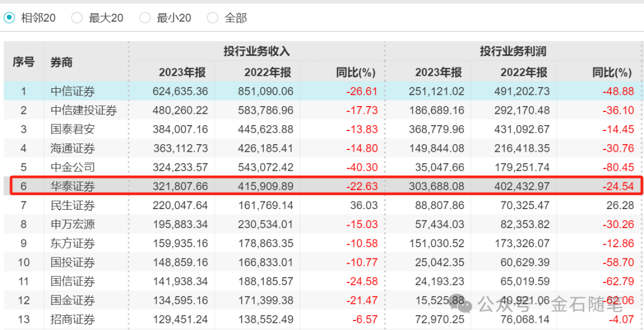The width and height of the screenshot is (644, 330).
Task: Sort by 2022年报 under 投行业务利润
Action: click(x=524, y=73)
